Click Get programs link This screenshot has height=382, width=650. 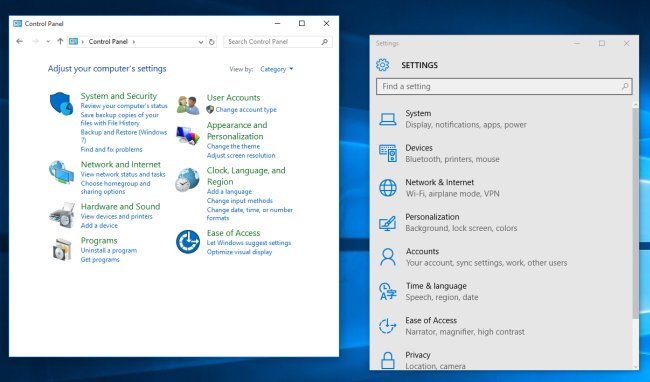tap(100, 260)
